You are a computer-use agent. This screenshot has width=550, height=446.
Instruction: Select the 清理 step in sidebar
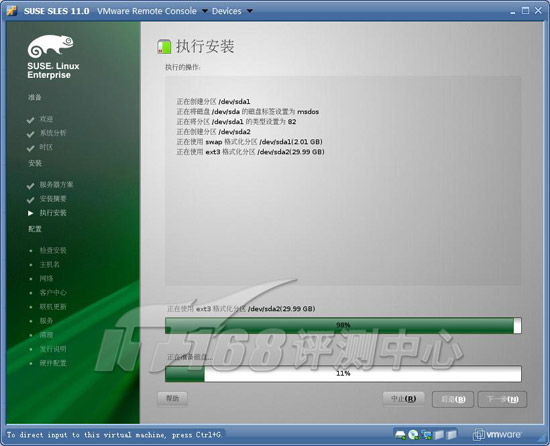(46, 334)
